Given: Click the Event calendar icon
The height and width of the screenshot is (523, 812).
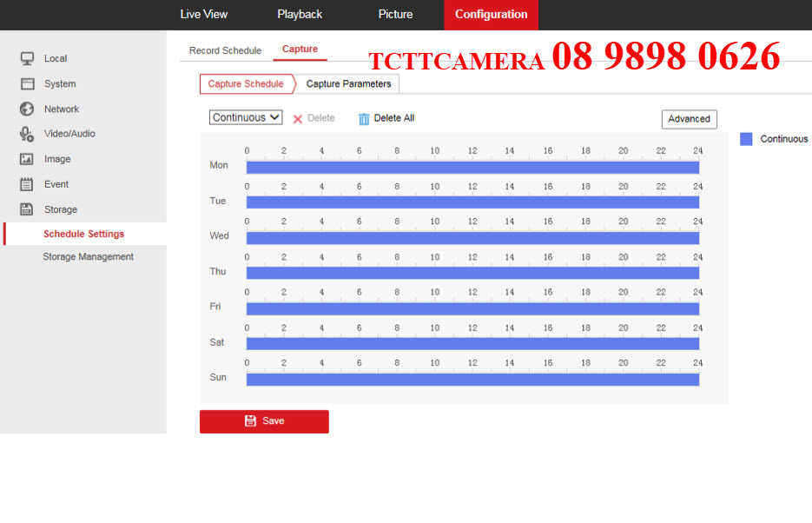Looking at the screenshot, I should tap(27, 184).
